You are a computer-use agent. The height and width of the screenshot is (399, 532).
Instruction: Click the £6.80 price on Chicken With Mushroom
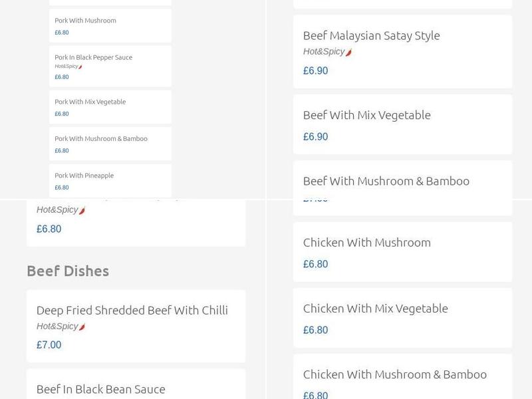tap(315, 263)
